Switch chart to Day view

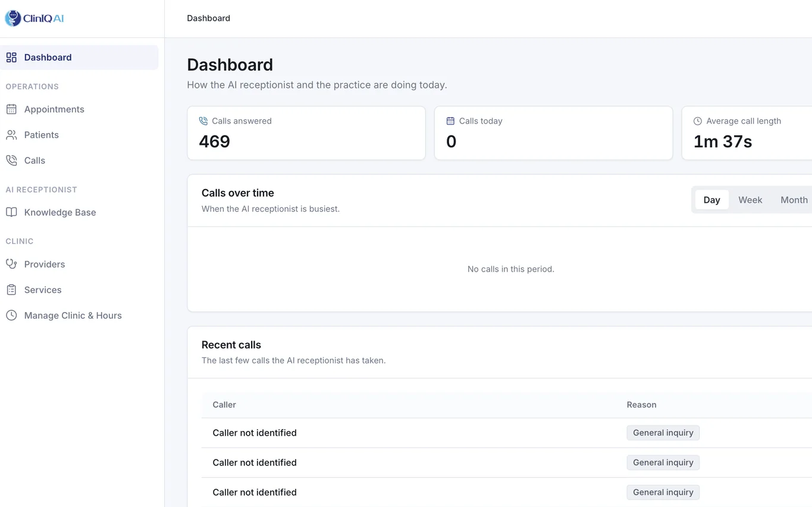tap(711, 200)
